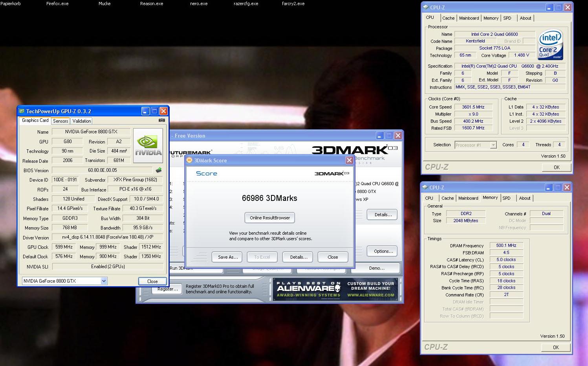Click the FSB:DRAM ratio value 4:5

506,252
